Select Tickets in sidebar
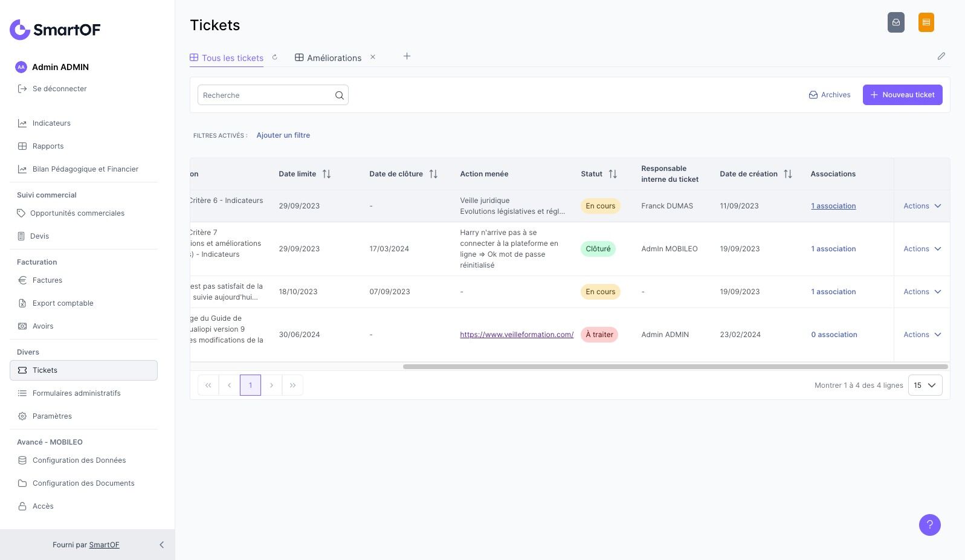The image size is (965, 560). 83,370
